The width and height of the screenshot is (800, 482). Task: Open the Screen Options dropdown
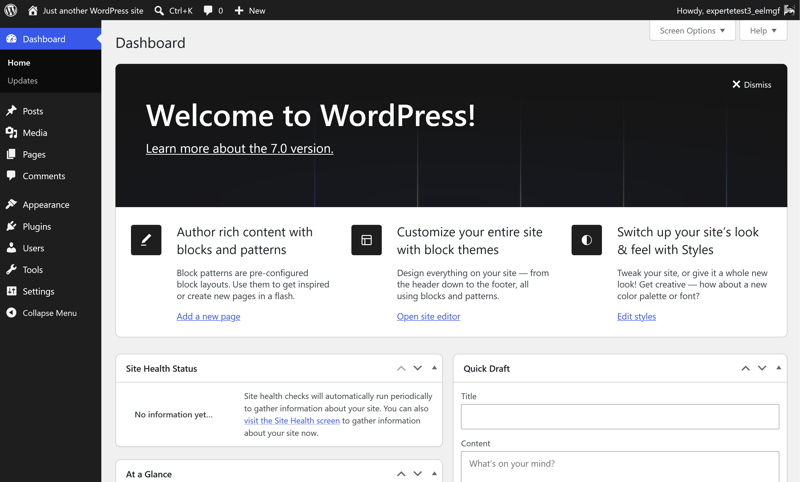[692, 31]
